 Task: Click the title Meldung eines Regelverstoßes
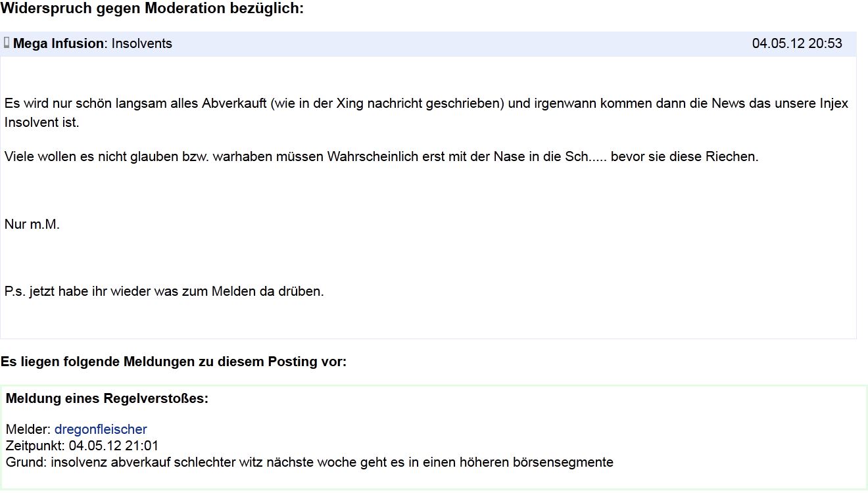pos(107,398)
